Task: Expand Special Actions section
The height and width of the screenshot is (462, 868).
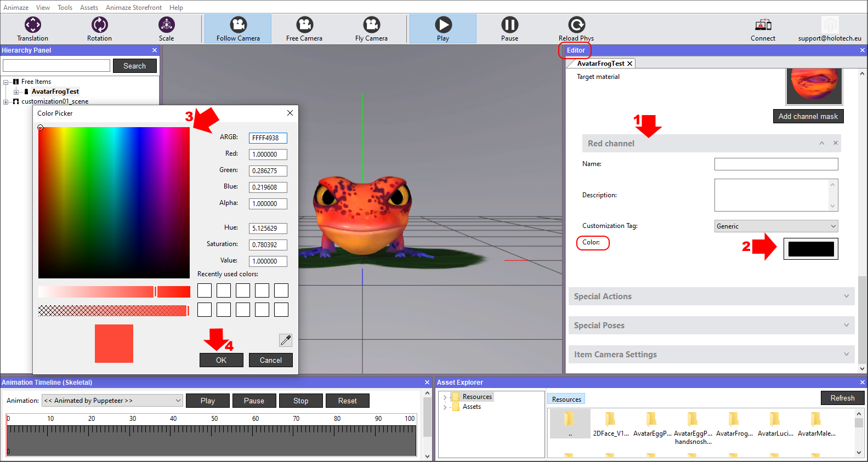Action: pos(846,296)
